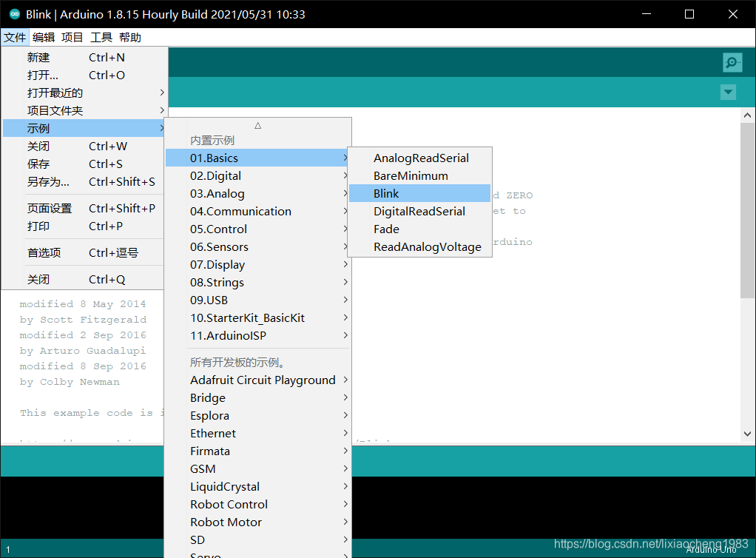Open 页面设置 menu entry

pyautogui.click(x=84, y=209)
